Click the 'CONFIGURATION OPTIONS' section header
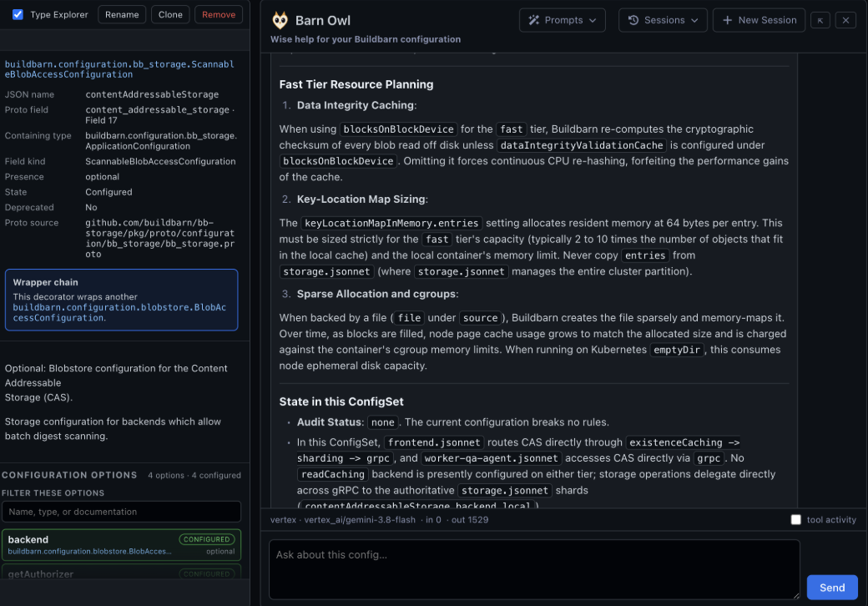Screen dimensions: 868x606 tap(69, 475)
